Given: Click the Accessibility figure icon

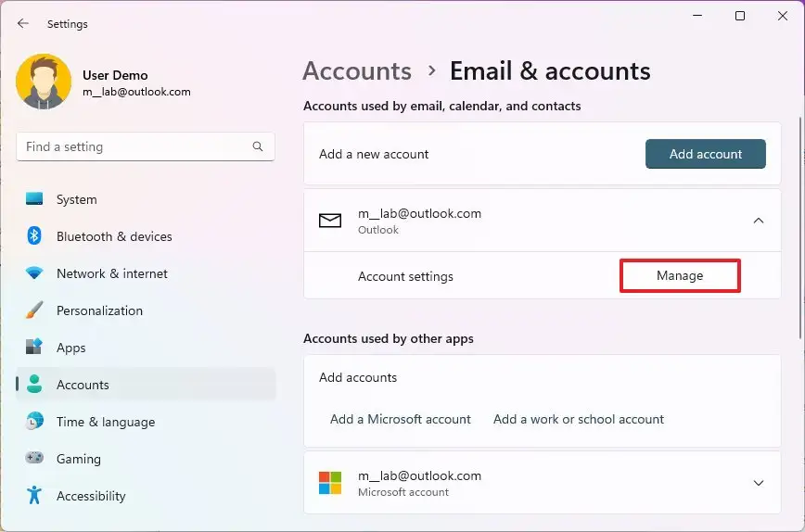Looking at the screenshot, I should pos(34,495).
